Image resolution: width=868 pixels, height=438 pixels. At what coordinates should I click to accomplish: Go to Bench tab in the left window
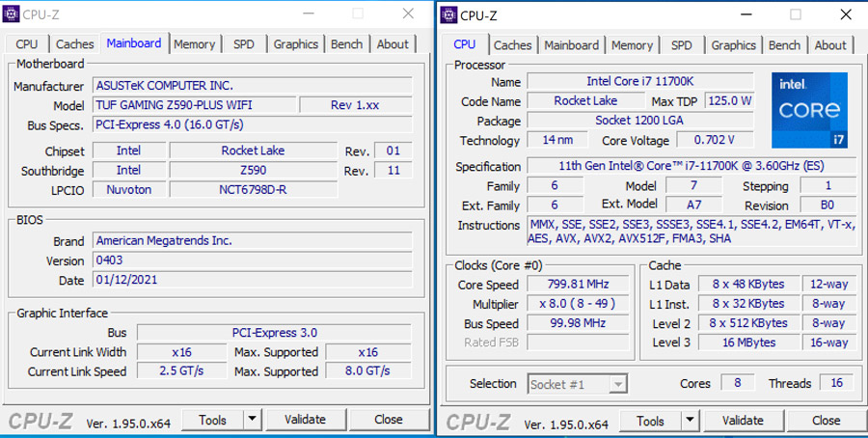point(346,44)
